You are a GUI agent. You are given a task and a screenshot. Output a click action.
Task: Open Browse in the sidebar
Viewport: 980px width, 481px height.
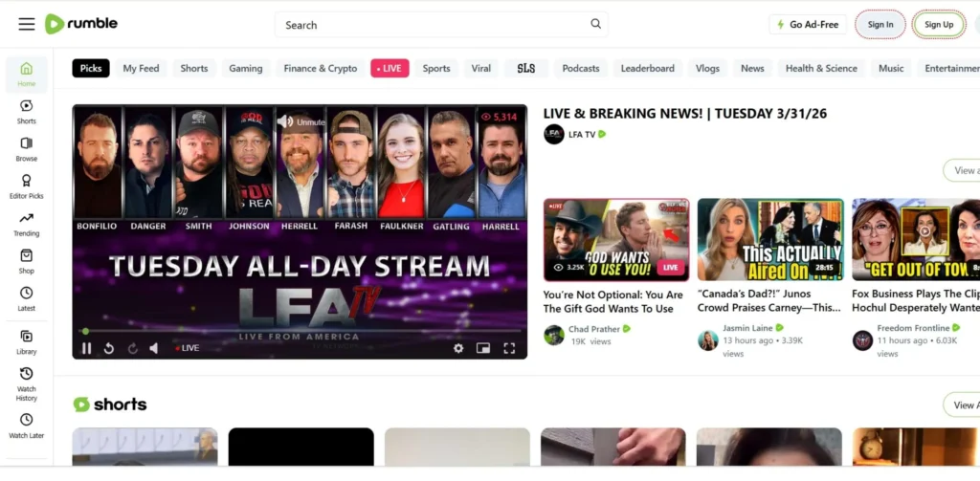click(26, 149)
